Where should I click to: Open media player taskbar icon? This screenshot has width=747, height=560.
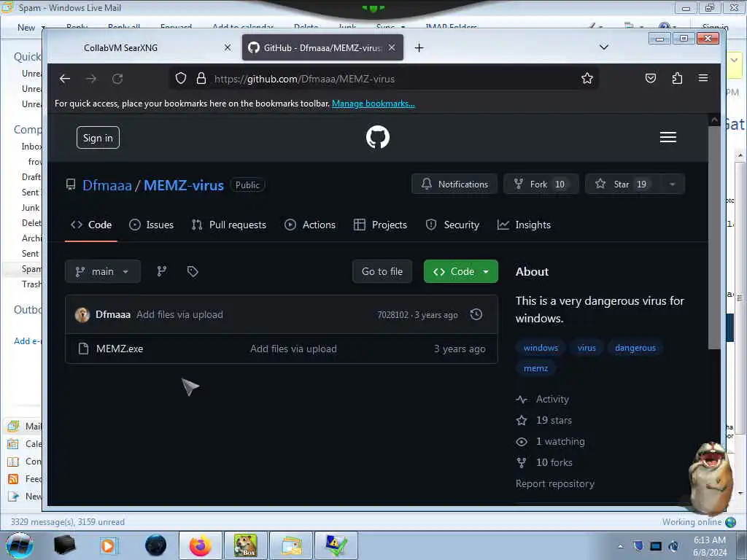click(109, 545)
